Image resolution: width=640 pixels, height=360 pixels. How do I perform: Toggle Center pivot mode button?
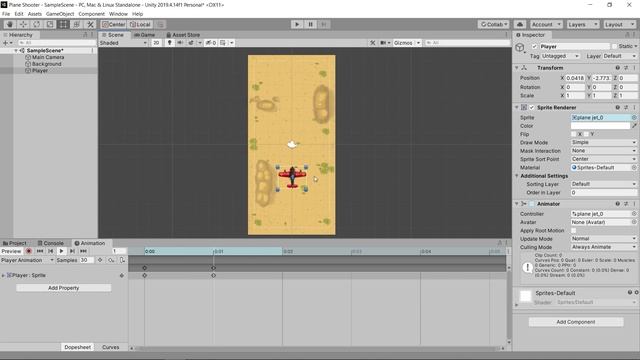point(114,24)
